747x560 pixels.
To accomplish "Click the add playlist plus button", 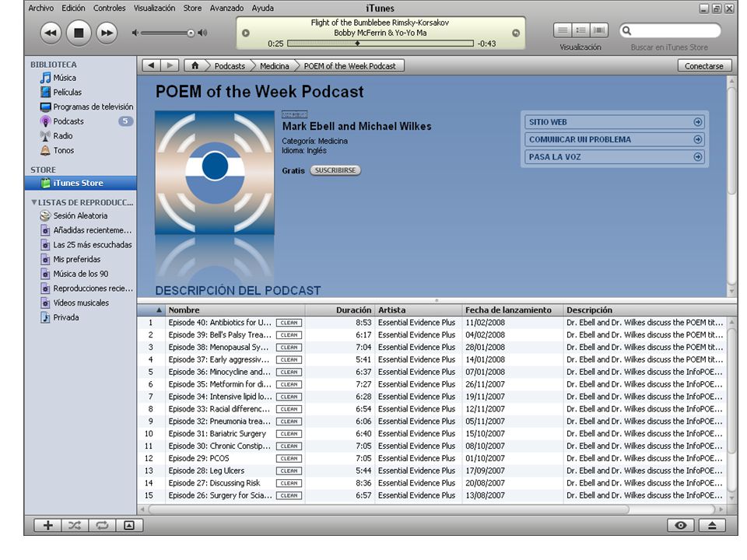I will tap(47, 525).
